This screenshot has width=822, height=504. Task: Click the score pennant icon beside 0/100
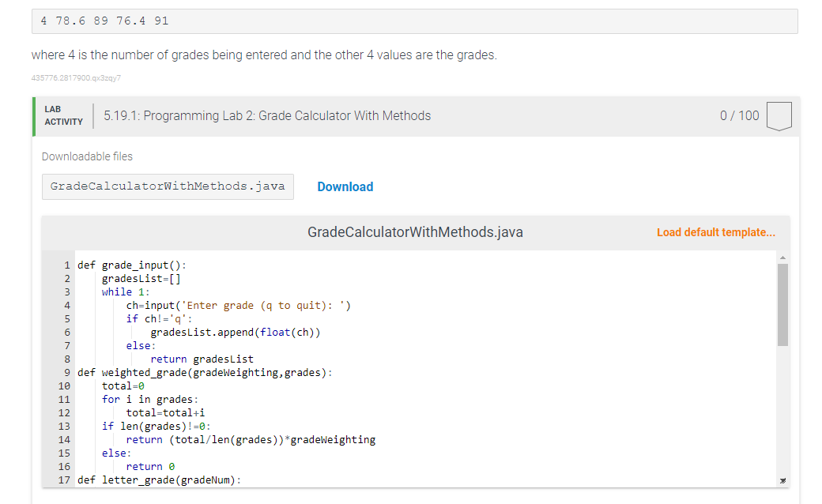[779, 115]
